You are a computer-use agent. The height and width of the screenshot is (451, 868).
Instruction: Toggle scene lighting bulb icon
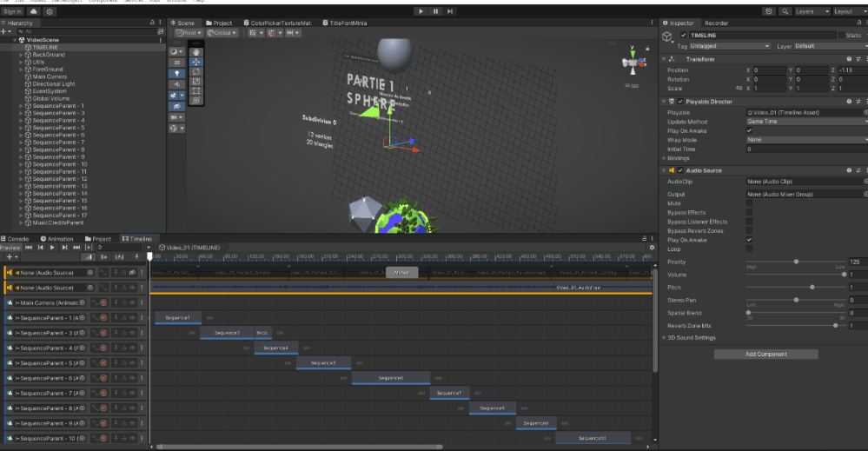click(176, 74)
